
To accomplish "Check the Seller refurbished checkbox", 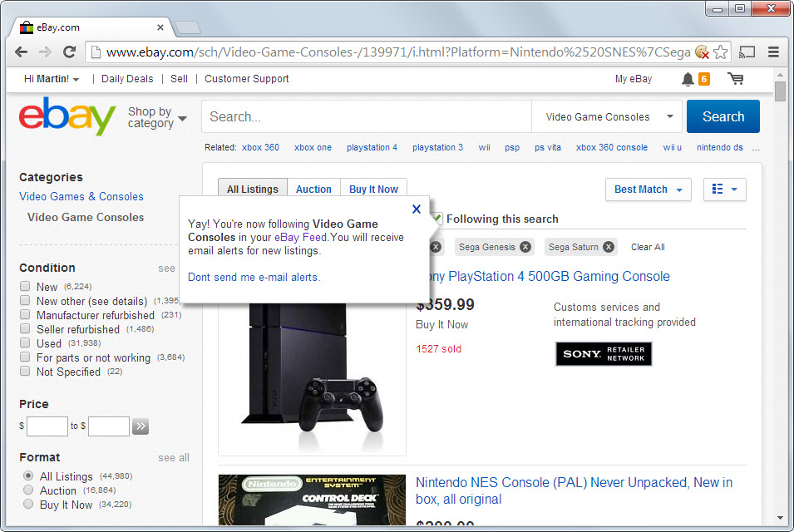I will coord(25,328).
